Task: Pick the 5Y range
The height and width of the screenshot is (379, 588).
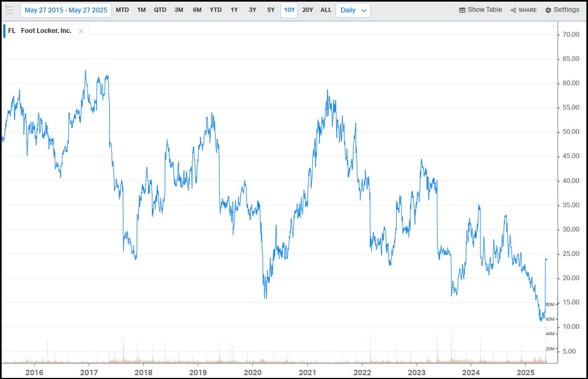Action: pos(271,10)
